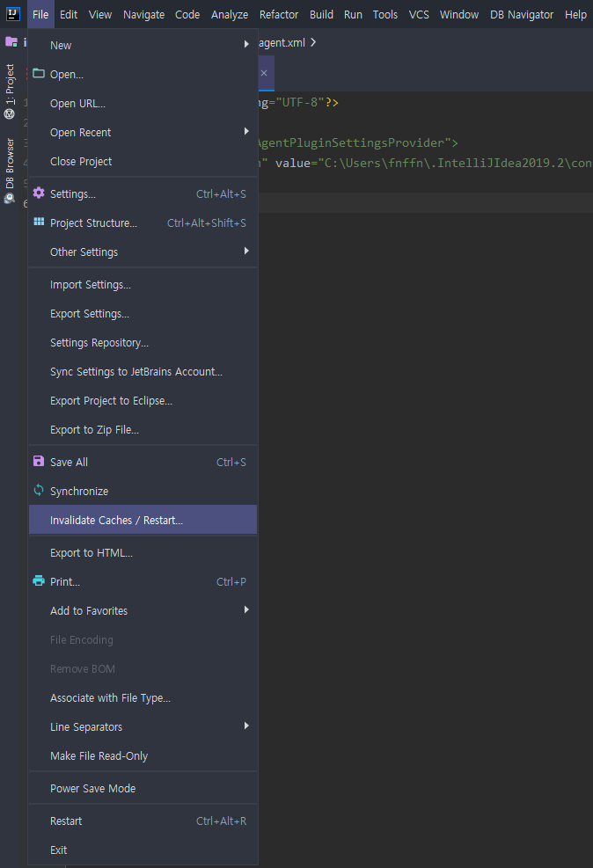Choose Invalidate Caches / Restart...
This screenshot has width=593, height=868.
pos(143,520)
